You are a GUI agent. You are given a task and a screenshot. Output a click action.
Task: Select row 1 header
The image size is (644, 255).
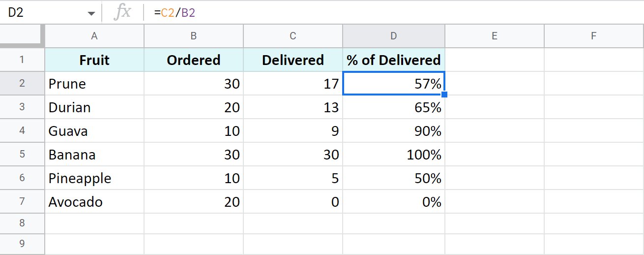(x=22, y=60)
